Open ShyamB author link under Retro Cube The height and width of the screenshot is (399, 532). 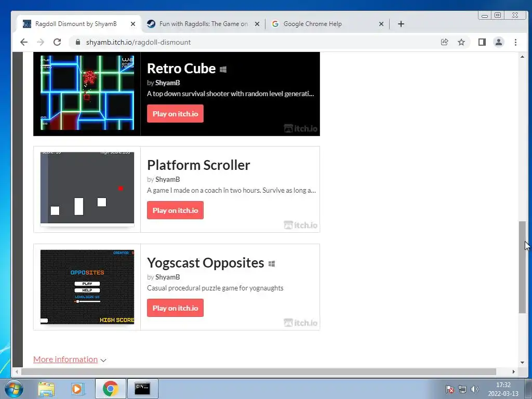click(x=168, y=83)
